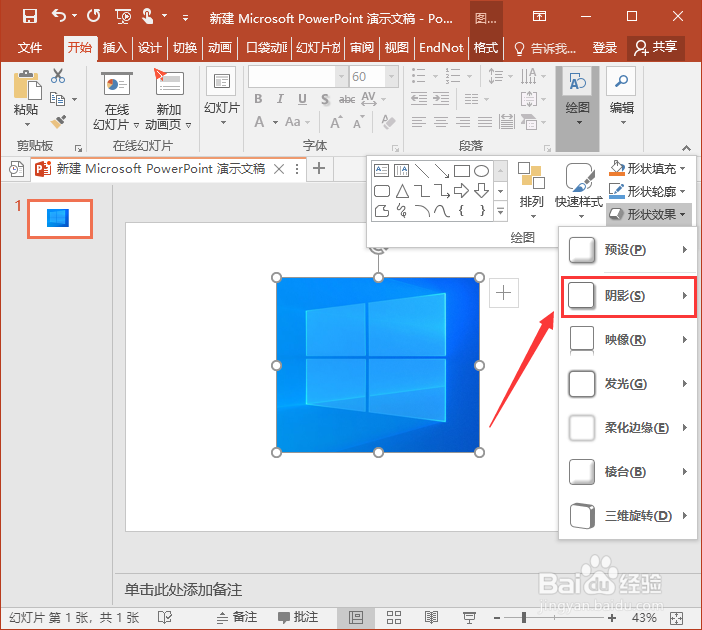Toggle comments pane (批注)
The height and width of the screenshot is (630, 702).
click(x=298, y=617)
